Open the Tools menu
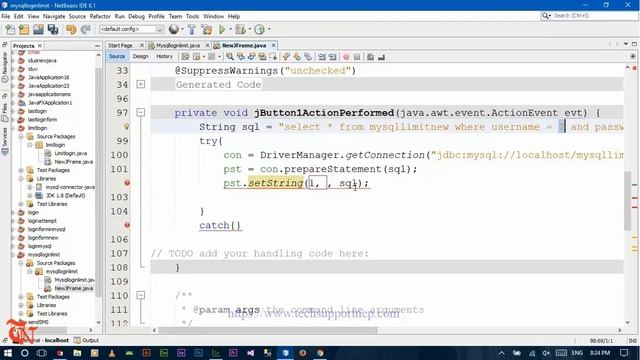 192,16
